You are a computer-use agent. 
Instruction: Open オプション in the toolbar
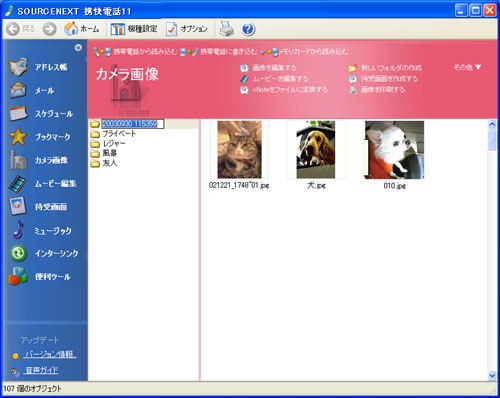coord(187,29)
